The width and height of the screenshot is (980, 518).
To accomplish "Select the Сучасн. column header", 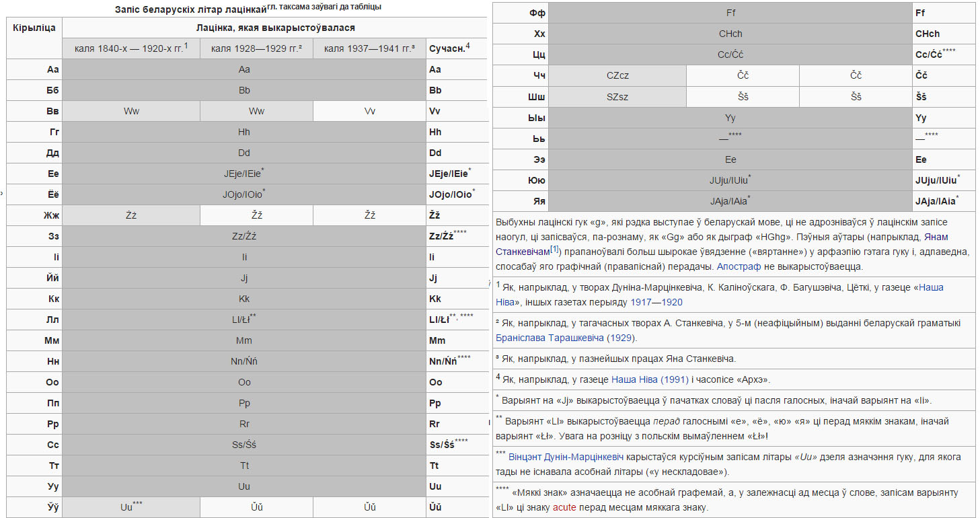I will click(448, 48).
